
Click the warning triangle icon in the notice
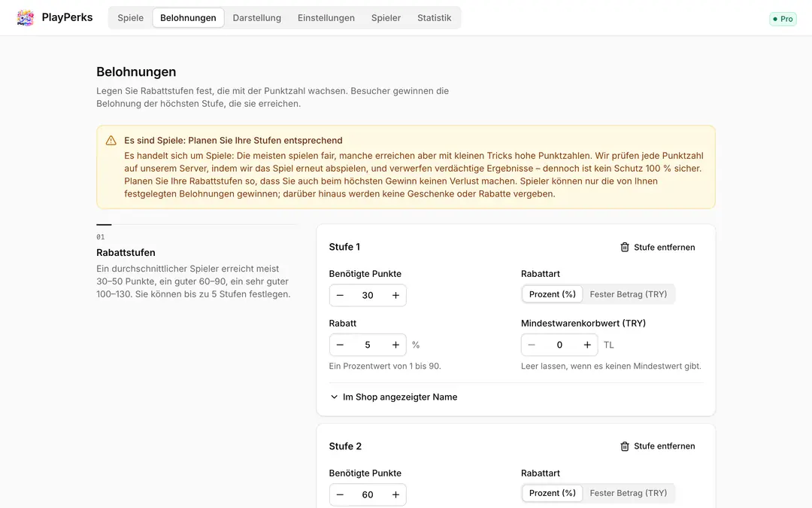(111, 141)
